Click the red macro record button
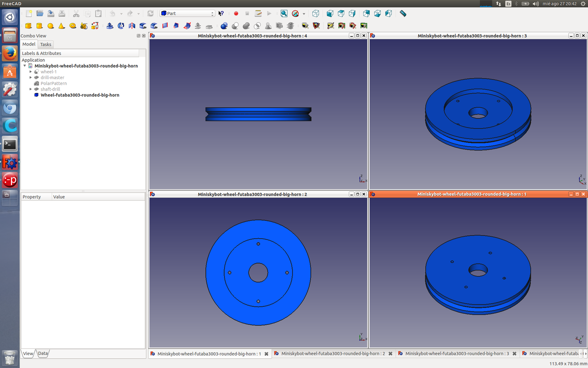 236,14
